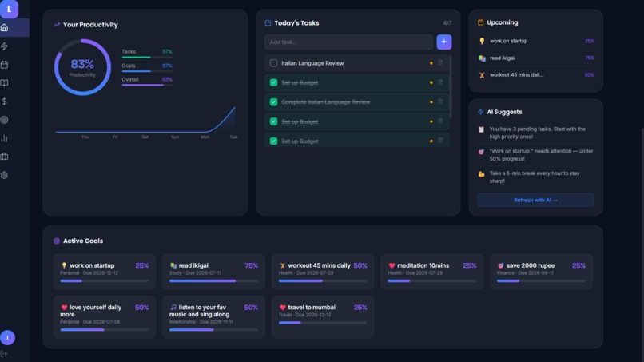This screenshot has height=362, width=644.
Task: Check the Italian Language Review checkbox
Action: 273,63
